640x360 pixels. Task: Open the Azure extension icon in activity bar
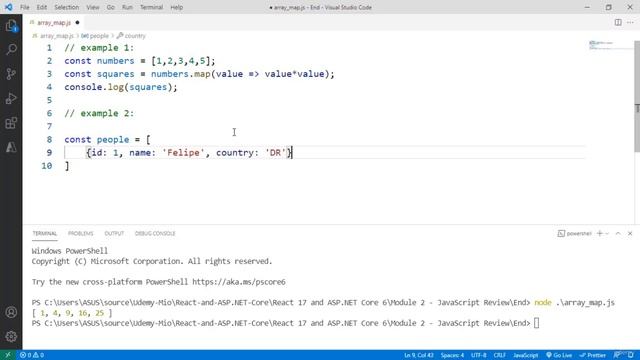(11, 147)
